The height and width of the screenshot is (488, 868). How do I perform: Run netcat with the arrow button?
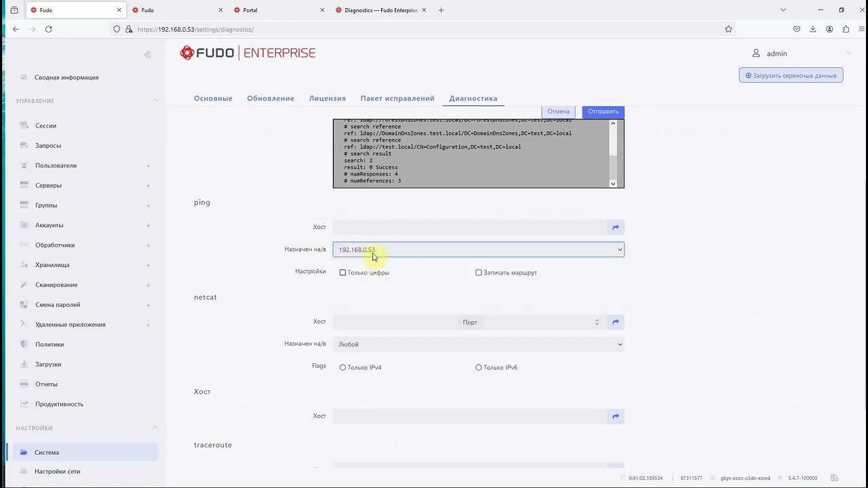point(616,322)
